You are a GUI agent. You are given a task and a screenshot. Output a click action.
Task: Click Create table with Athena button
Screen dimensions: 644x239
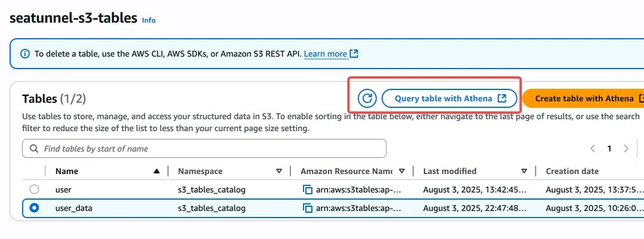pyautogui.click(x=583, y=98)
